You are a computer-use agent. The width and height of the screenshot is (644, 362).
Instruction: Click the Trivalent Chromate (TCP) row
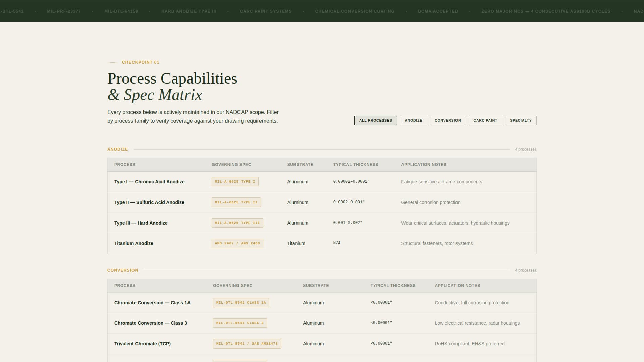322,344
